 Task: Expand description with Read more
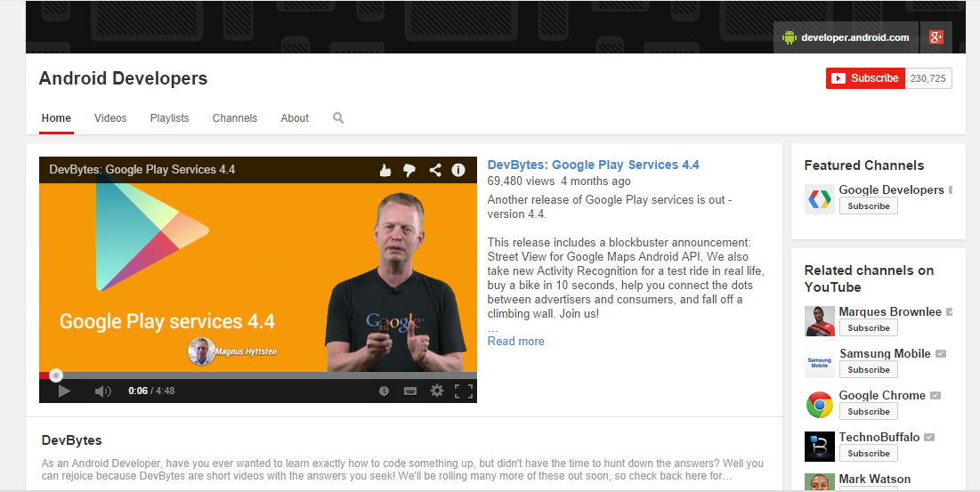515,341
